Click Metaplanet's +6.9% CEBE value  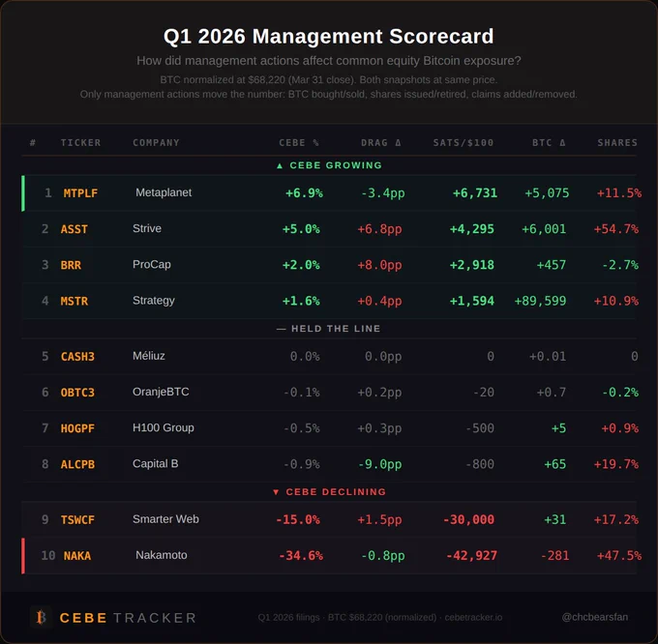pos(304,192)
